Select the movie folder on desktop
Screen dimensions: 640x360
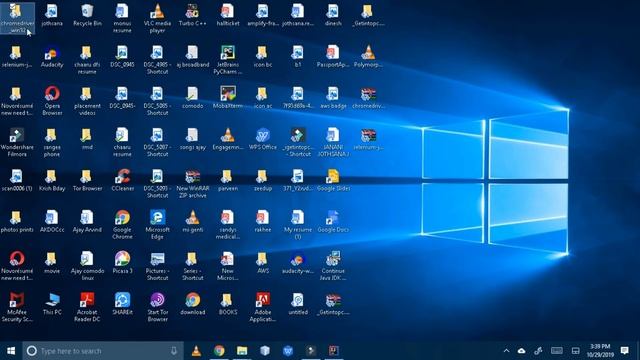52,263
